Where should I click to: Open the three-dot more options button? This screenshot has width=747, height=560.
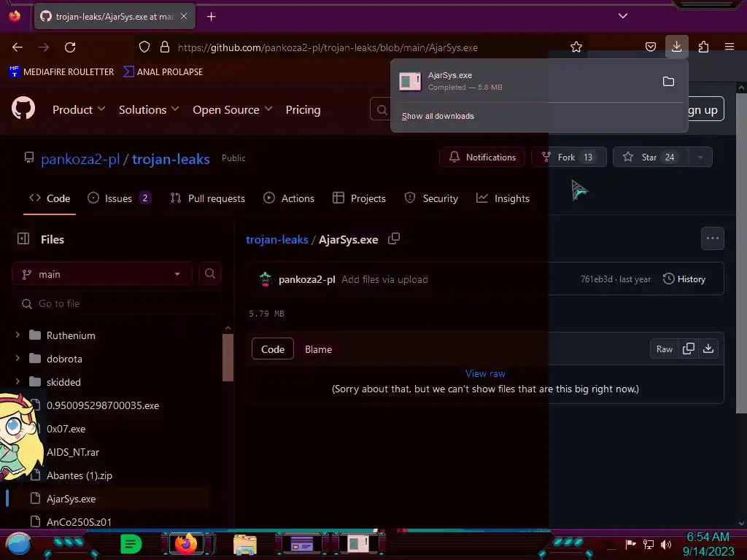pyautogui.click(x=712, y=238)
